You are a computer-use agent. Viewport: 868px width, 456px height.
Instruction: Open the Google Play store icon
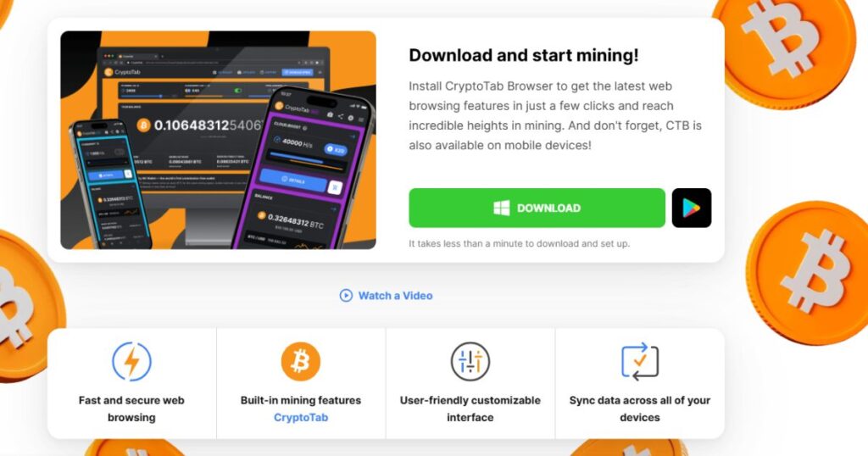[692, 208]
